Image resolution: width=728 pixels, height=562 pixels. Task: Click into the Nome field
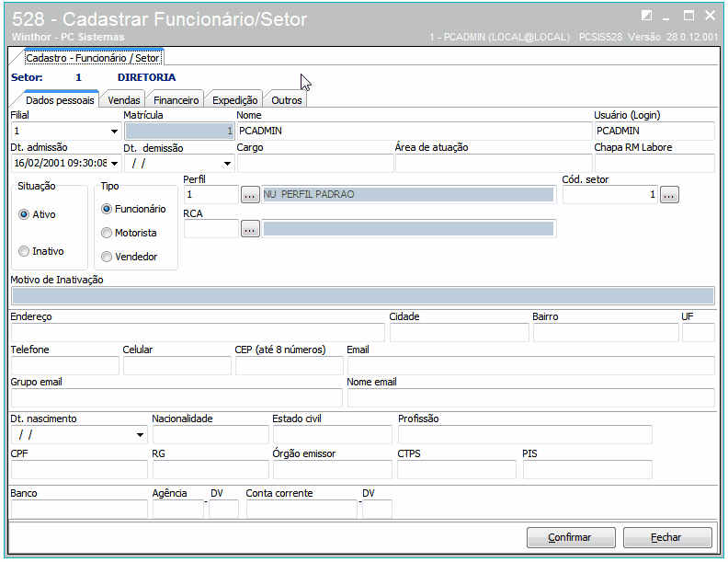(x=415, y=131)
